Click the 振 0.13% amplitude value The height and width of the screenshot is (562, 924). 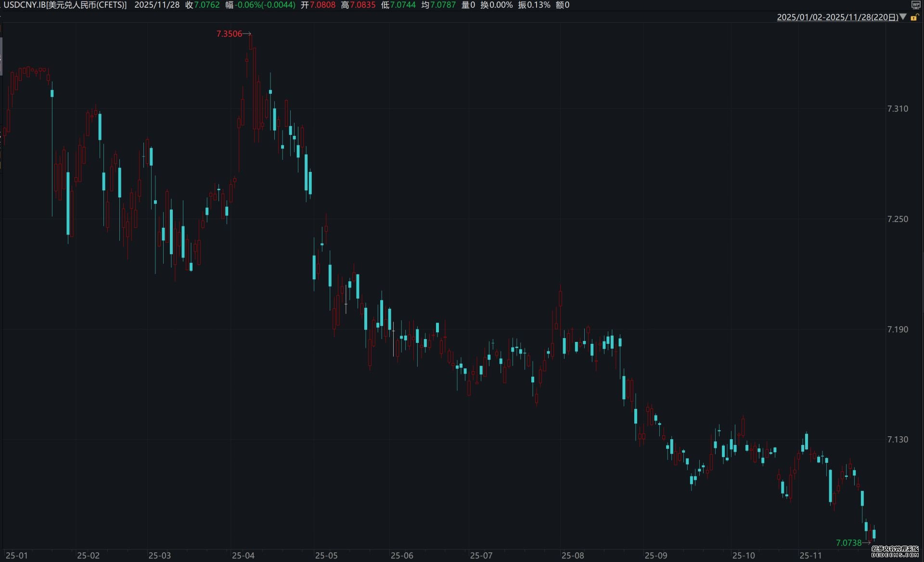(538, 5)
